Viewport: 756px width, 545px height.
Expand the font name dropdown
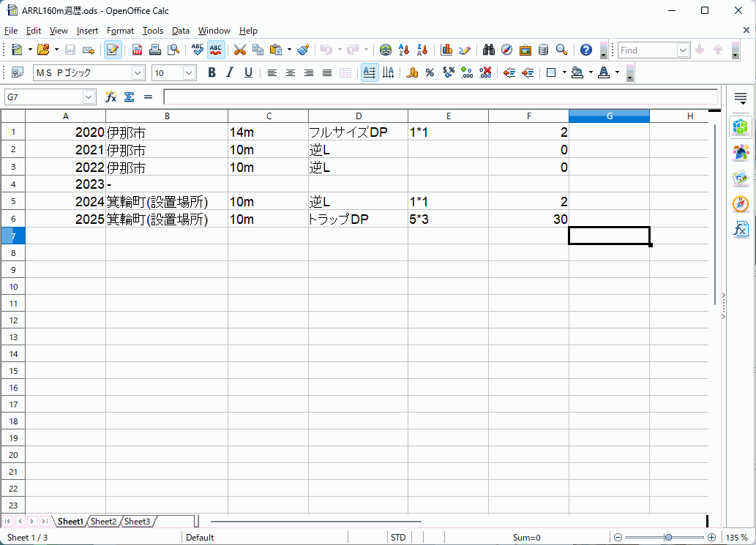click(x=138, y=72)
